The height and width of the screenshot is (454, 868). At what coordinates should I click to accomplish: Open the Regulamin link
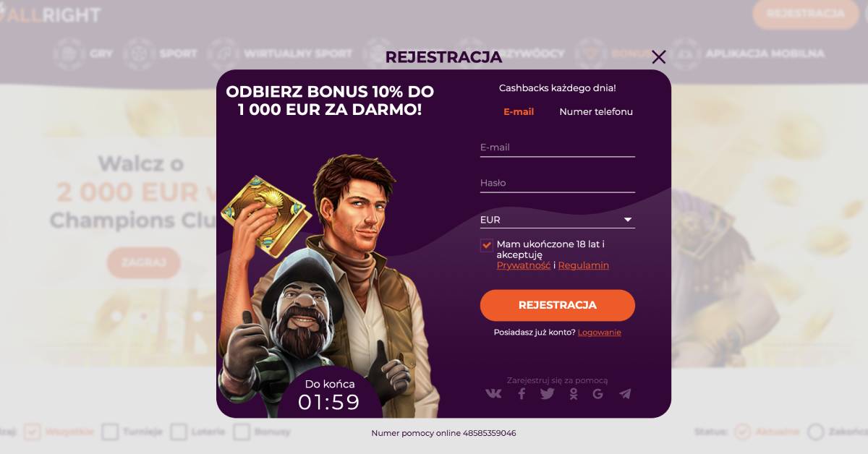point(583,265)
